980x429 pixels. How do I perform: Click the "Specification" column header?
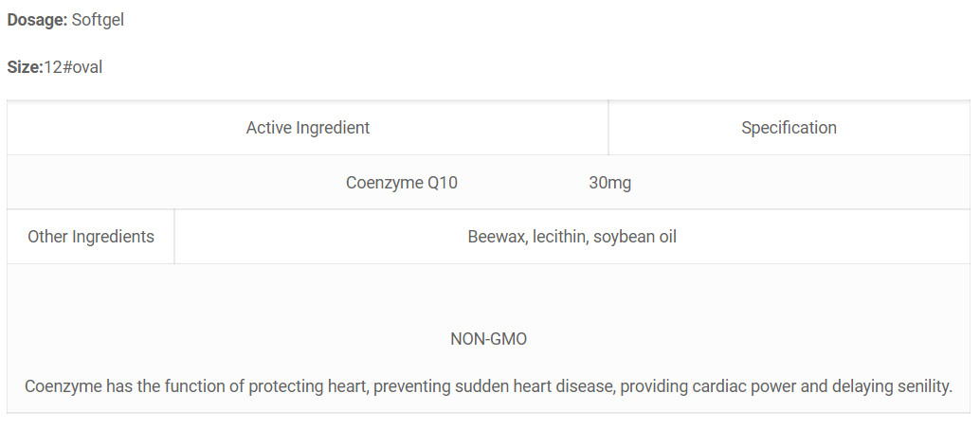(x=789, y=128)
